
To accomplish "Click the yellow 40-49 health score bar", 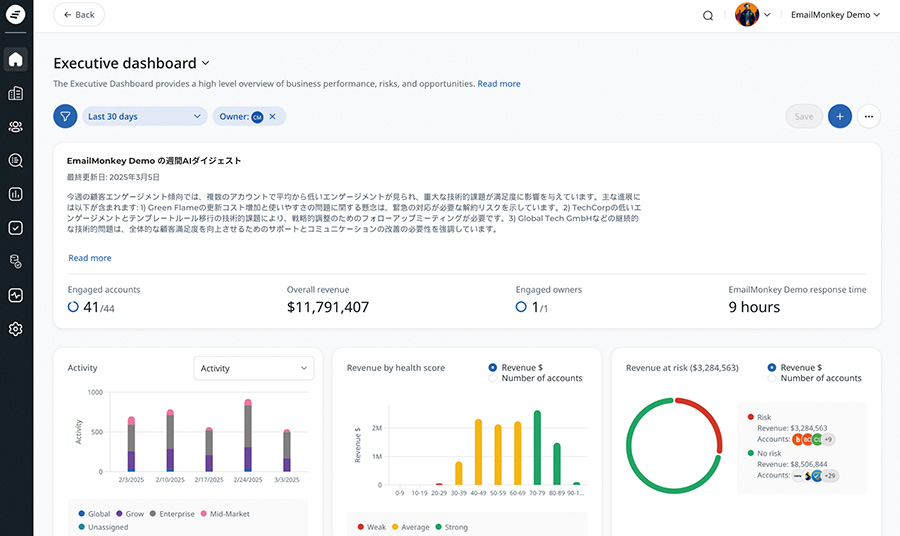I will click(478, 452).
